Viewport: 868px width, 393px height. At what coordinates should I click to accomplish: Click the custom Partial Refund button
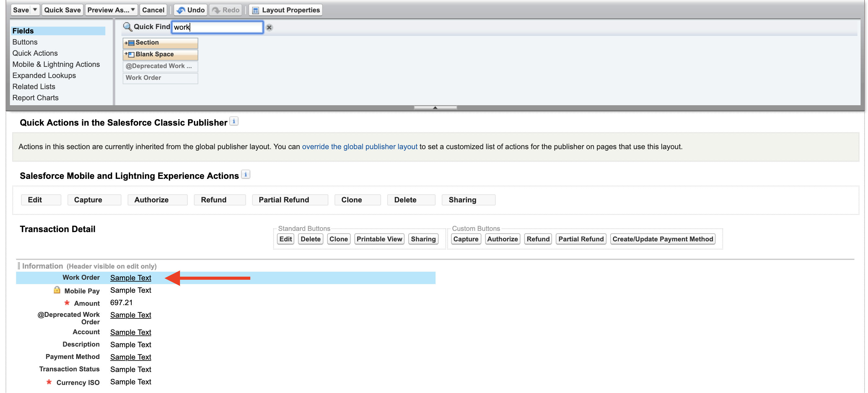coord(581,239)
